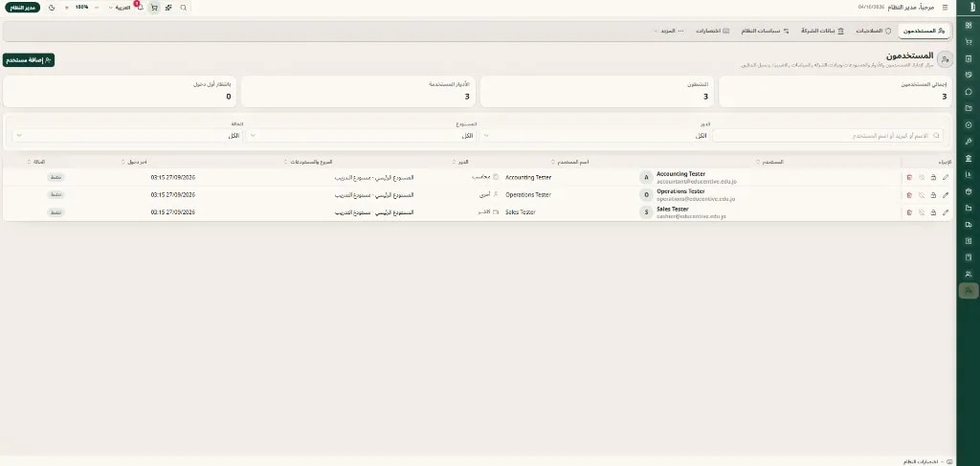Disable Sales Tester via the crossed-circle icon
Screen dimensions: 980x466
coord(922,212)
